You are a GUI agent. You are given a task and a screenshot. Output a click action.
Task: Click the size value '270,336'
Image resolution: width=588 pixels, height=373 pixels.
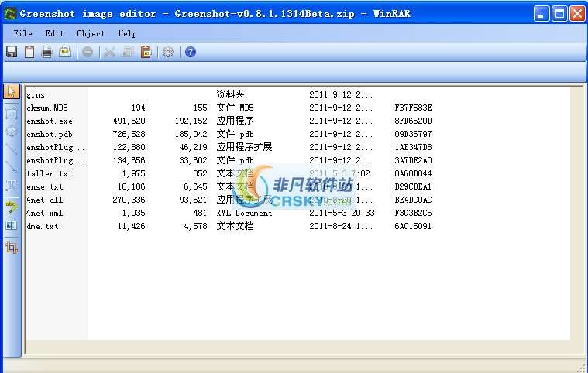coord(129,200)
